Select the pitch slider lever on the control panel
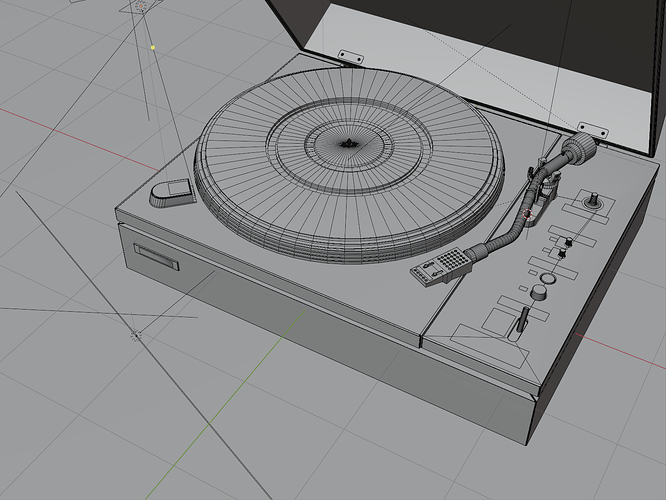Viewport: 666px width, 500px height. 524,319
